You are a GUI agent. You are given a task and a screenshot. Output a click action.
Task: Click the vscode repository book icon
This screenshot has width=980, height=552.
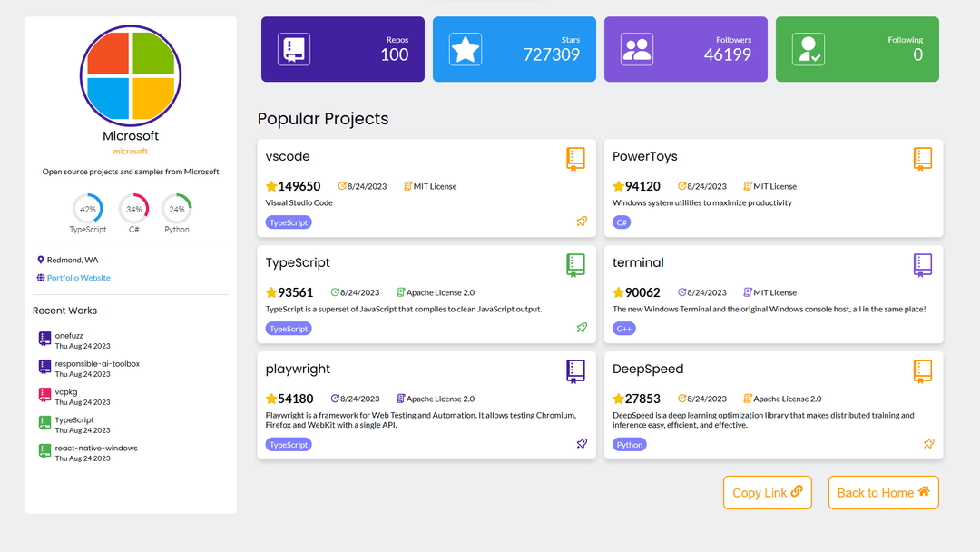click(576, 159)
